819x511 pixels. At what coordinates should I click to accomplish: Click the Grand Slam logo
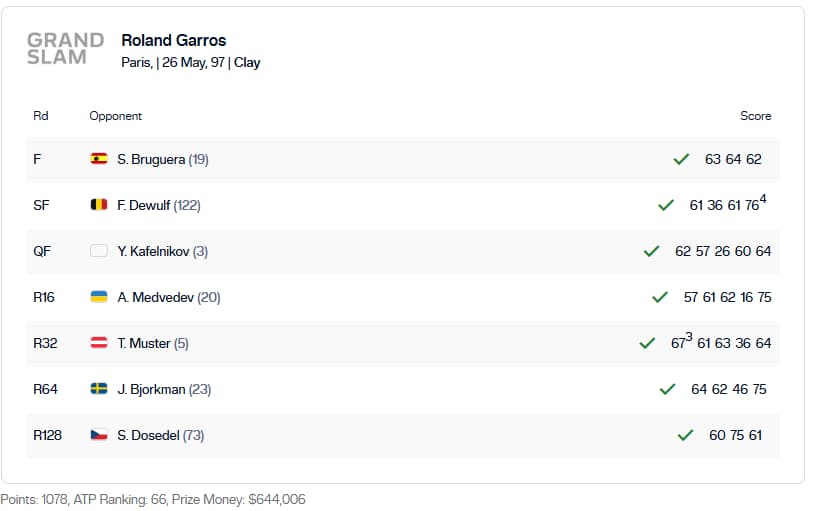coord(65,49)
